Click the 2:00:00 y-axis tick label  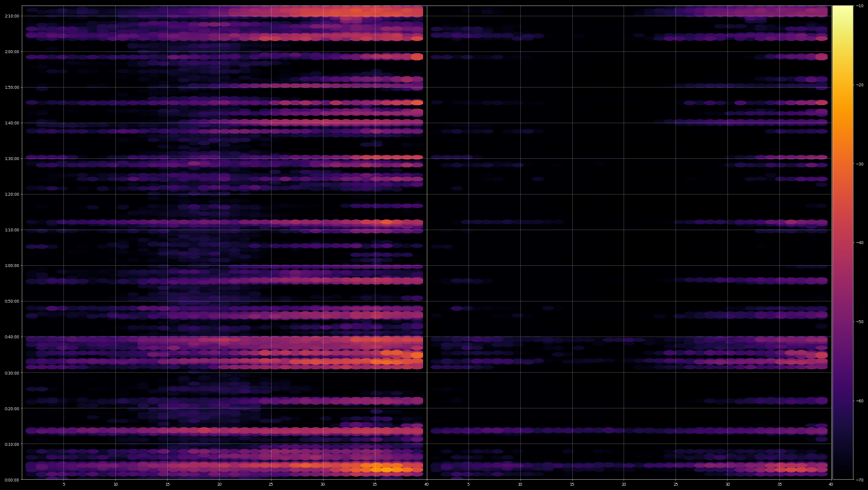point(12,52)
